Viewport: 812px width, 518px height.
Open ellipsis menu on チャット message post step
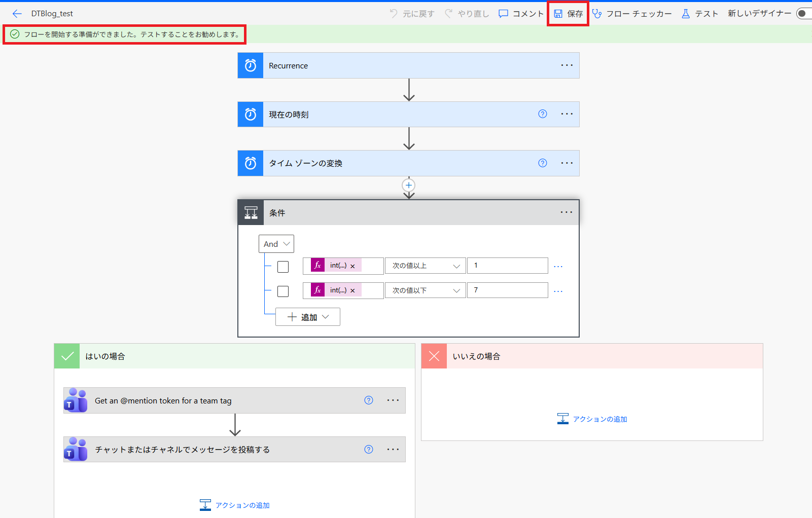point(393,449)
